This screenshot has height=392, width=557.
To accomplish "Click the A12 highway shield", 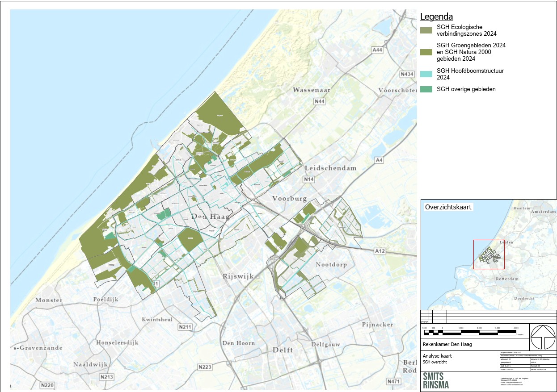I will click(x=380, y=251).
